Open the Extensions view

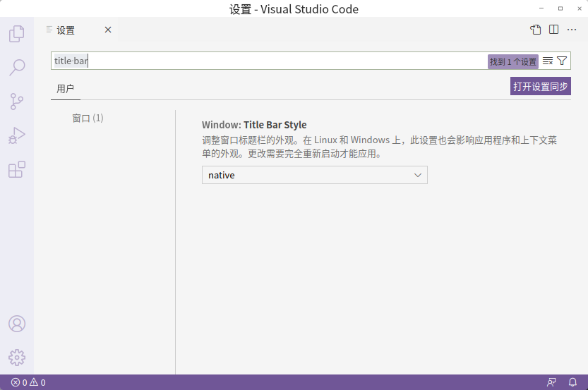point(17,169)
